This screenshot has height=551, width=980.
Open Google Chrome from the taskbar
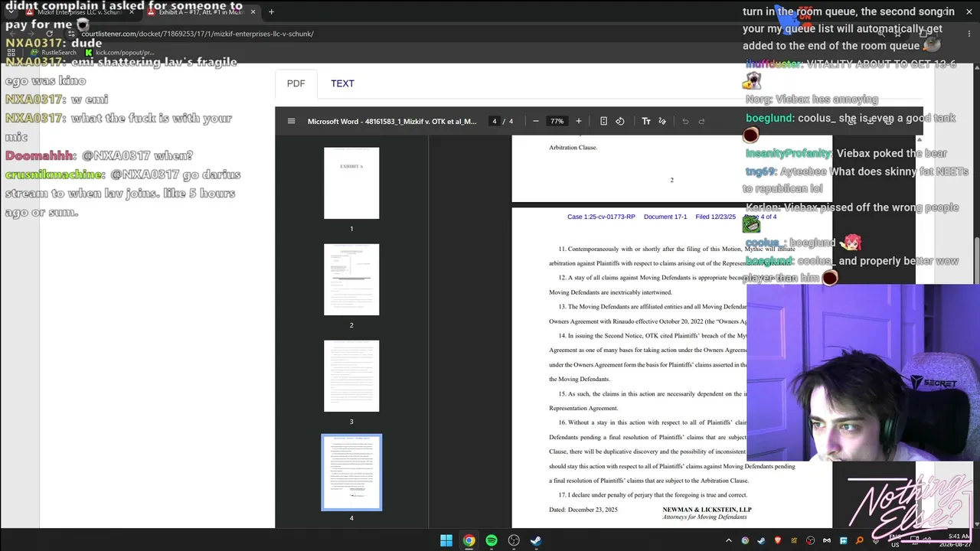(x=469, y=540)
